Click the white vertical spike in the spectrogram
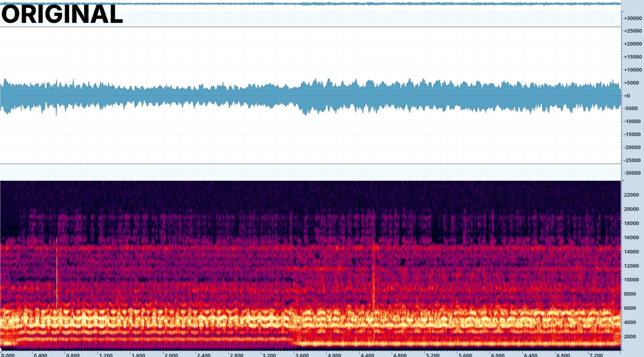The image size is (644, 357). pyautogui.click(x=57, y=273)
